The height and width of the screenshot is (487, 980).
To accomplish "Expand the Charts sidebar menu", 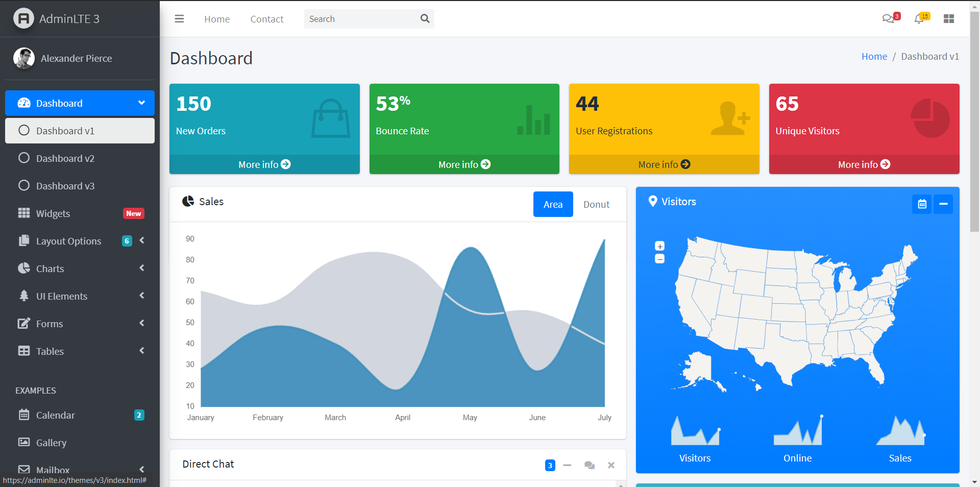I will [80, 268].
